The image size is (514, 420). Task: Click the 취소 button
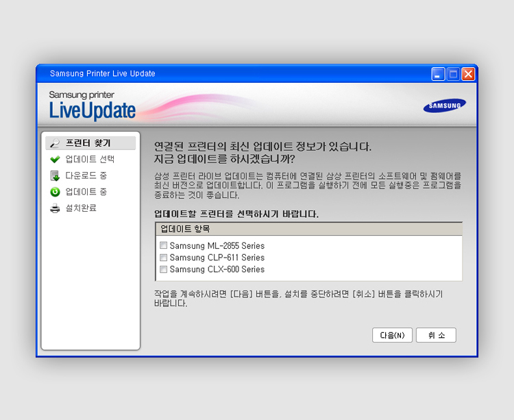pyautogui.click(x=436, y=335)
